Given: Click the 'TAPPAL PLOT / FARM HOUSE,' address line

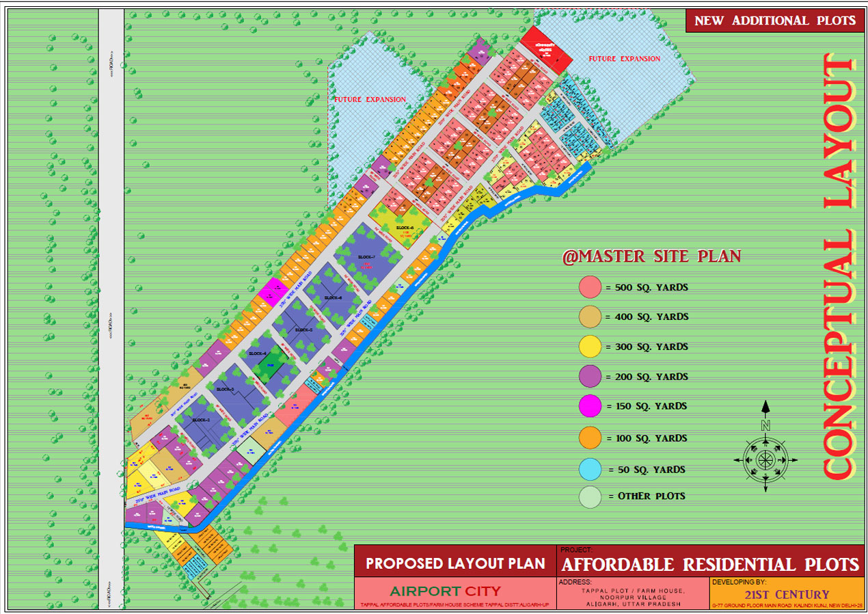Looking at the screenshot, I should 633,589.
